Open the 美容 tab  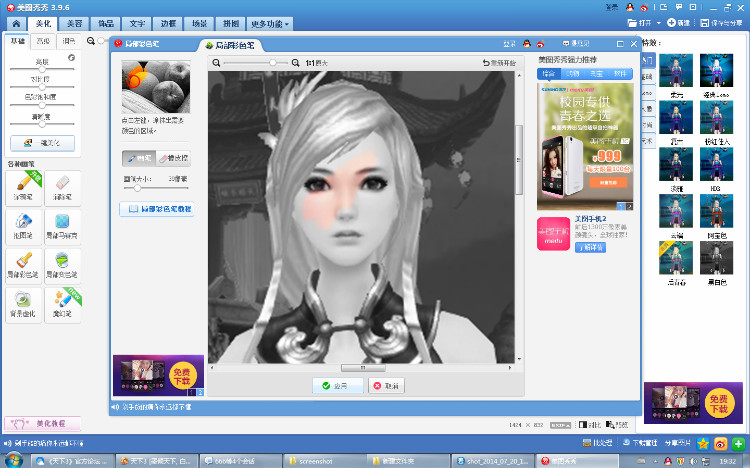74,23
